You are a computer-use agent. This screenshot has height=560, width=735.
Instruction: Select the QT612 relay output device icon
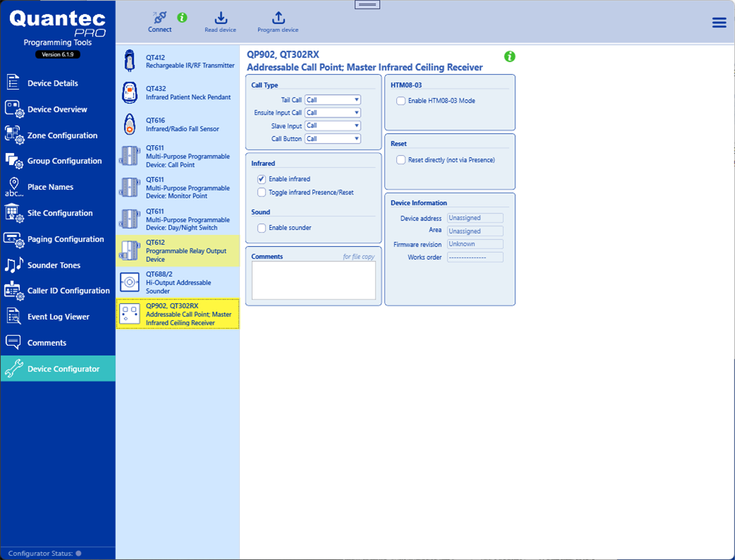[x=129, y=250]
